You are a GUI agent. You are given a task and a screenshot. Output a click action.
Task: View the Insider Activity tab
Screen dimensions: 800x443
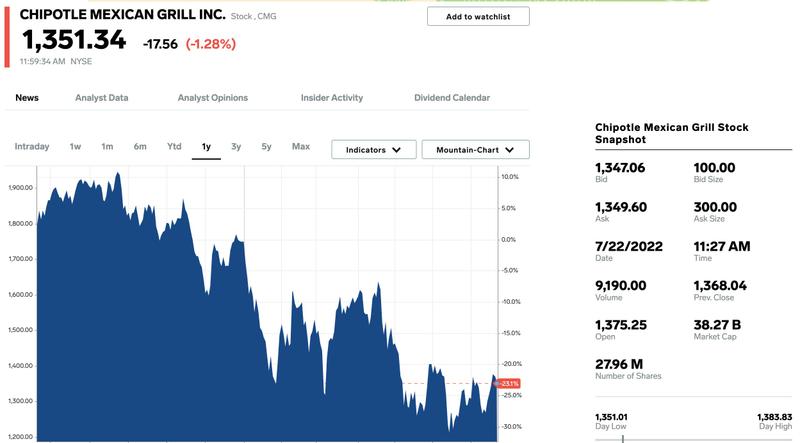click(332, 97)
